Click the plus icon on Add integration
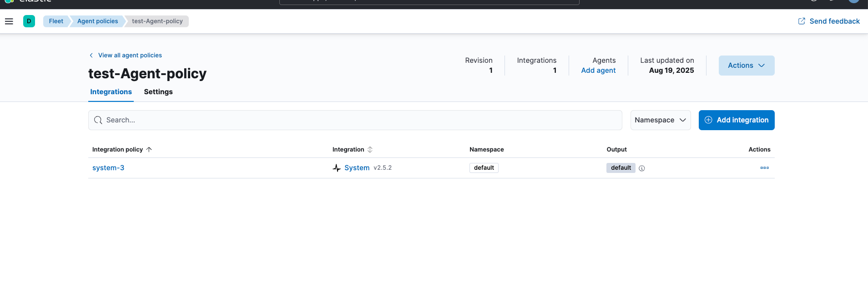The width and height of the screenshot is (868, 289). [708, 120]
